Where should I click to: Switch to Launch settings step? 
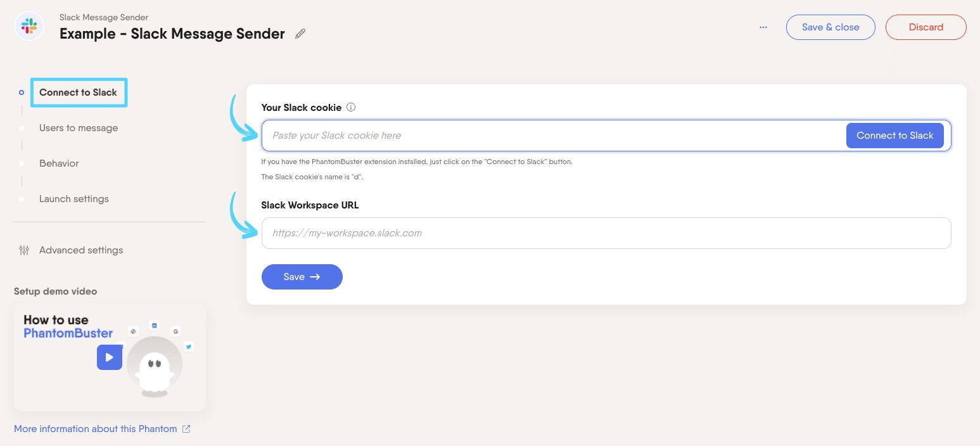74,199
